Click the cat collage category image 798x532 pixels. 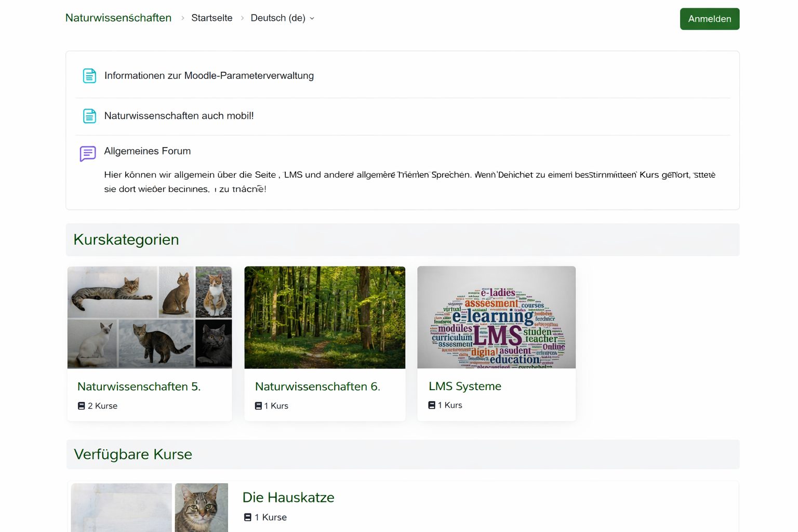(x=150, y=317)
